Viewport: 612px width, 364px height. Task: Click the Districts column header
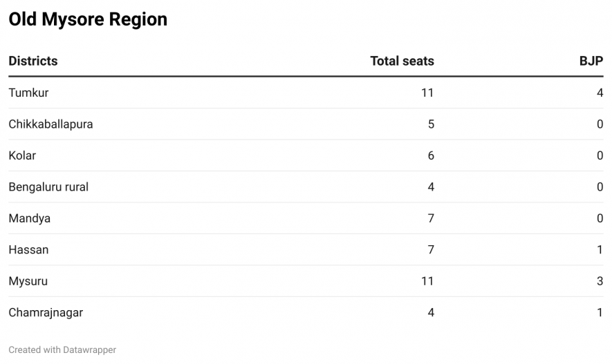pos(33,61)
